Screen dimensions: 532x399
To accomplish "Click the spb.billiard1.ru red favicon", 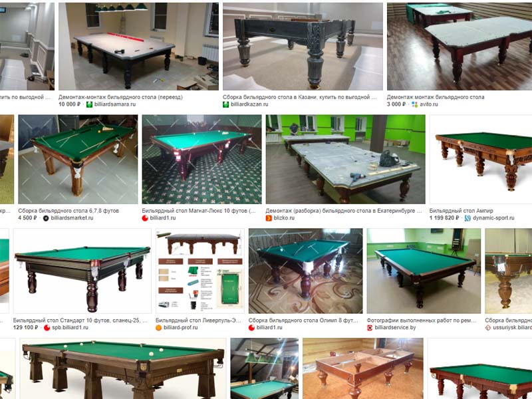I will (47, 328).
